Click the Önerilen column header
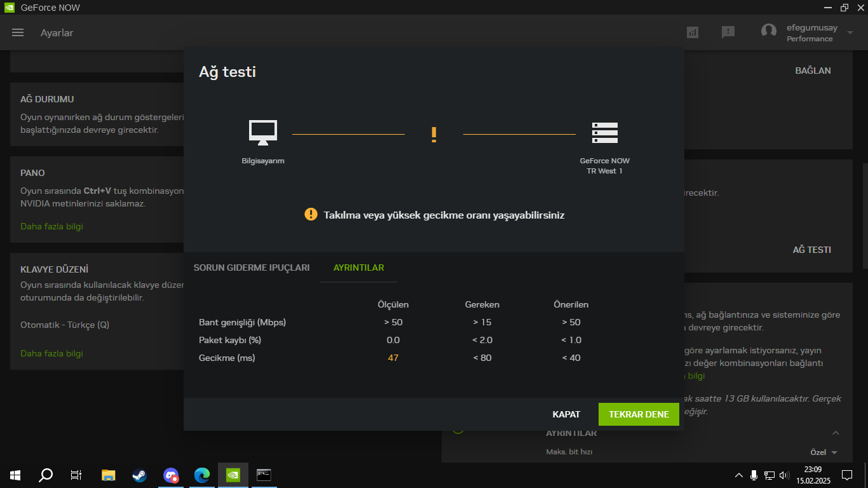 571,304
